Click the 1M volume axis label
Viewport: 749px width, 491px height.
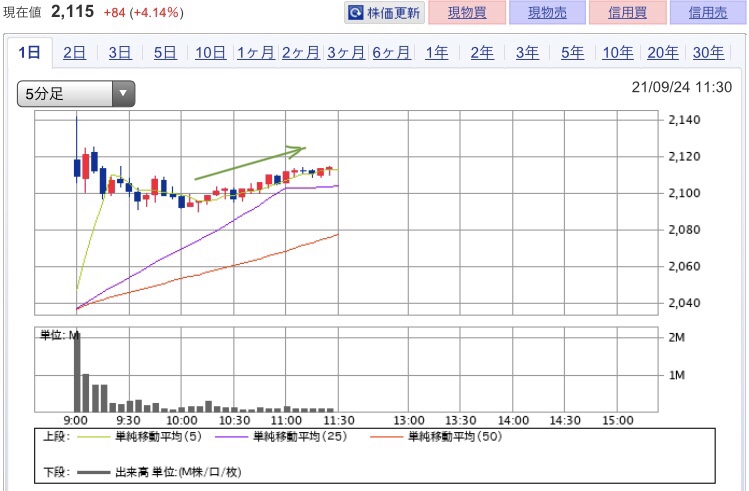[x=677, y=375]
